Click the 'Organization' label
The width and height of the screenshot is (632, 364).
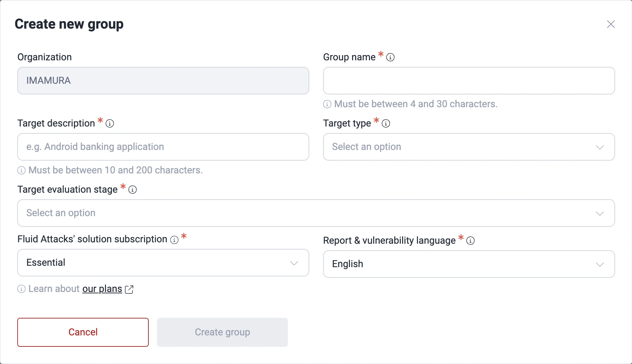[45, 57]
